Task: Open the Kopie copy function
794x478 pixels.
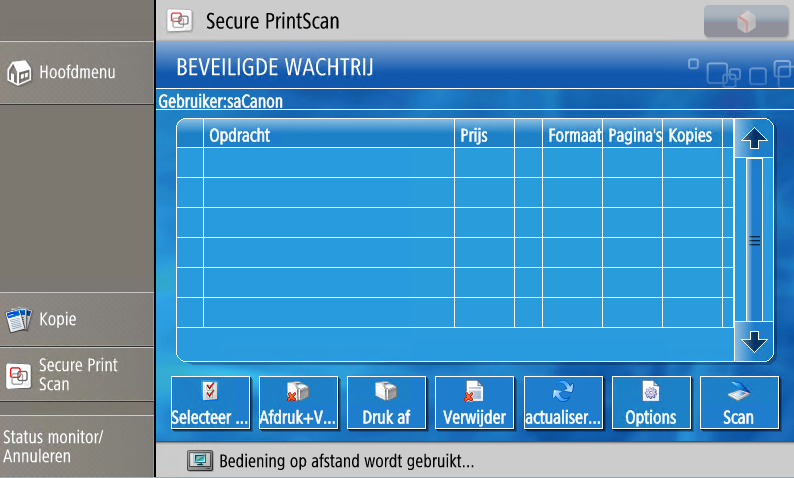Action: (x=76, y=320)
